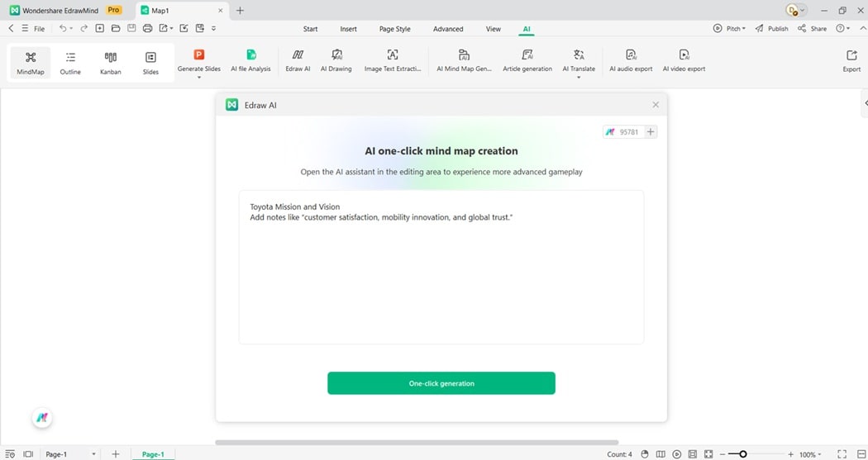The width and height of the screenshot is (868, 460).
Task: Toggle page panel icon at bottom left
Action: click(28, 454)
